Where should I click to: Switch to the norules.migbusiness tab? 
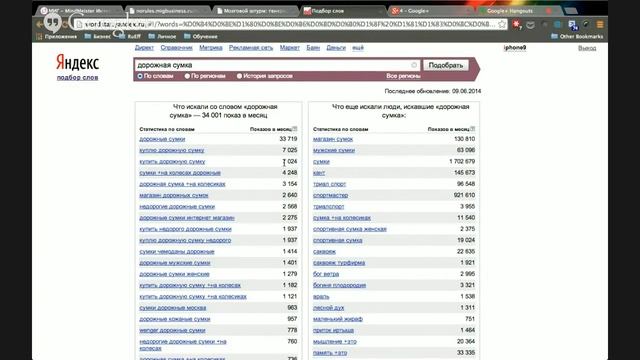[x=167, y=11]
